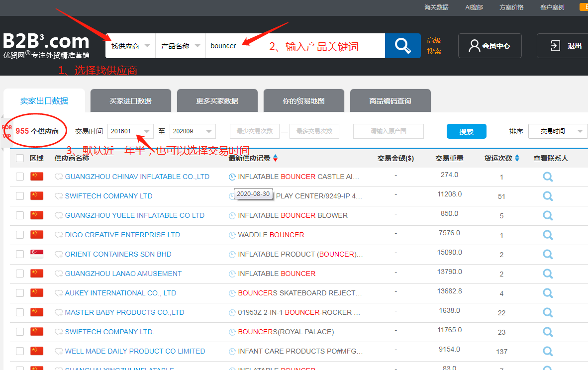Open the 找供应商 search type dropdown
Screen dimensions: 588x370
click(130, 46)
